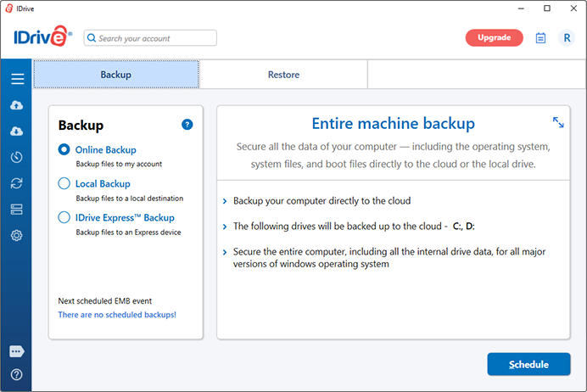
Task: Click the help icon at sidebar bottom
Action: click(x=17, y=374)
